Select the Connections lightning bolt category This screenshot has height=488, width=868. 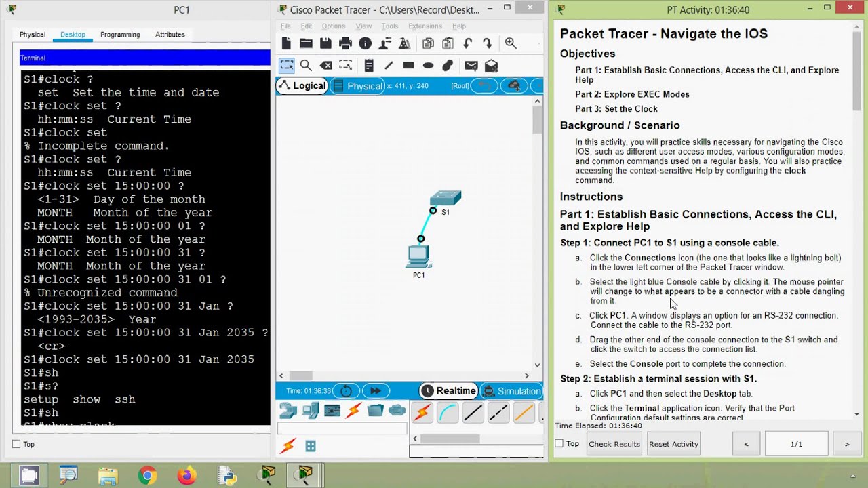tap(354, 411)
